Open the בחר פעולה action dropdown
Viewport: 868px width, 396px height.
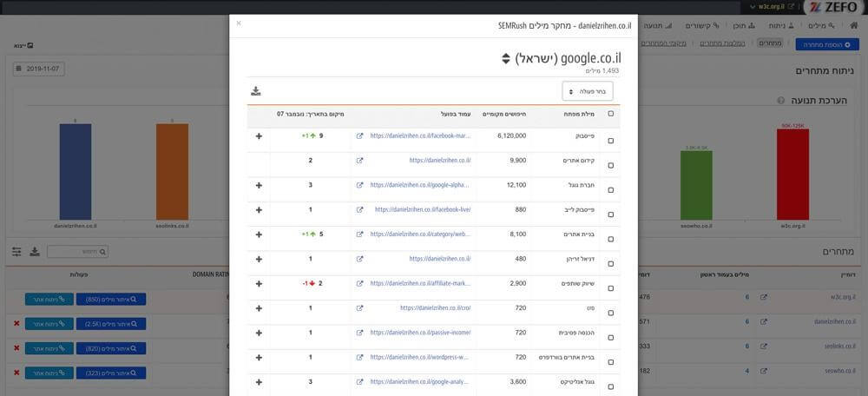pos(588,91)
